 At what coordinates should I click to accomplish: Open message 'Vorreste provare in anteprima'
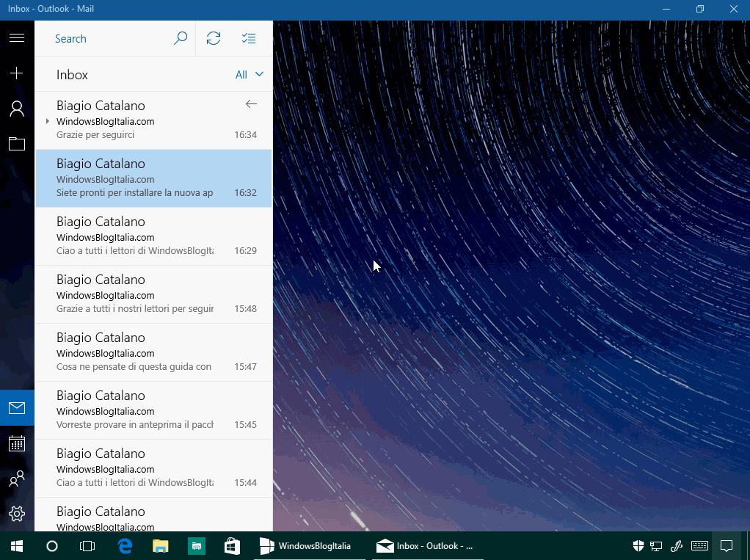pos(154,410)
